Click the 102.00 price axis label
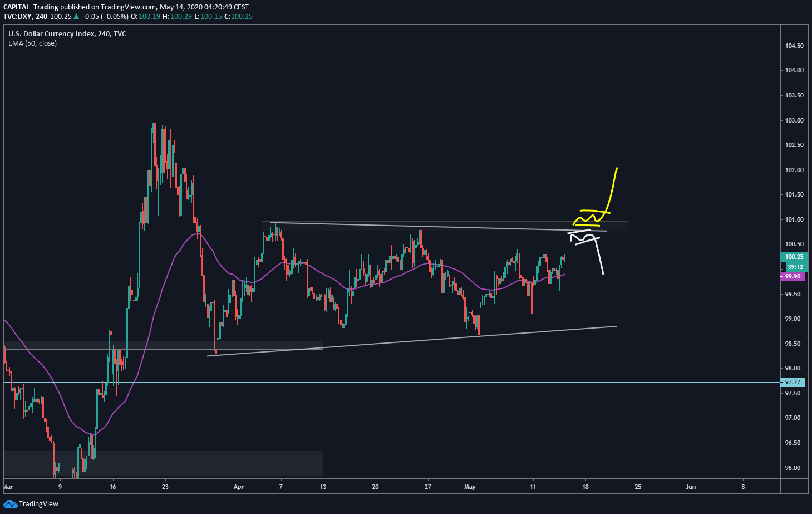Image resolution: width=812 pixels, height=514 pixels. click(x=794, y=170)
